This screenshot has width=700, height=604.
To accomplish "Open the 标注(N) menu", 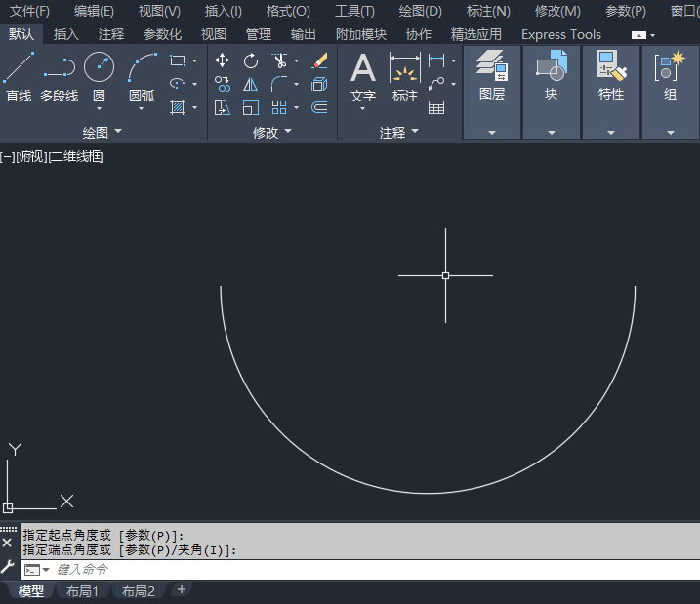I will tap(488, 11).
